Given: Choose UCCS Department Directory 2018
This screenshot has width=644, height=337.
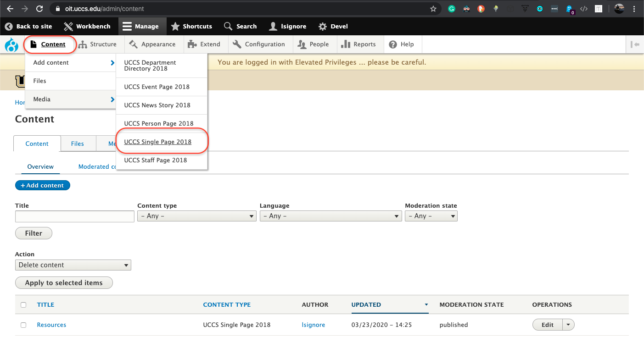Looking at the screenshot, I should (162, 66).
